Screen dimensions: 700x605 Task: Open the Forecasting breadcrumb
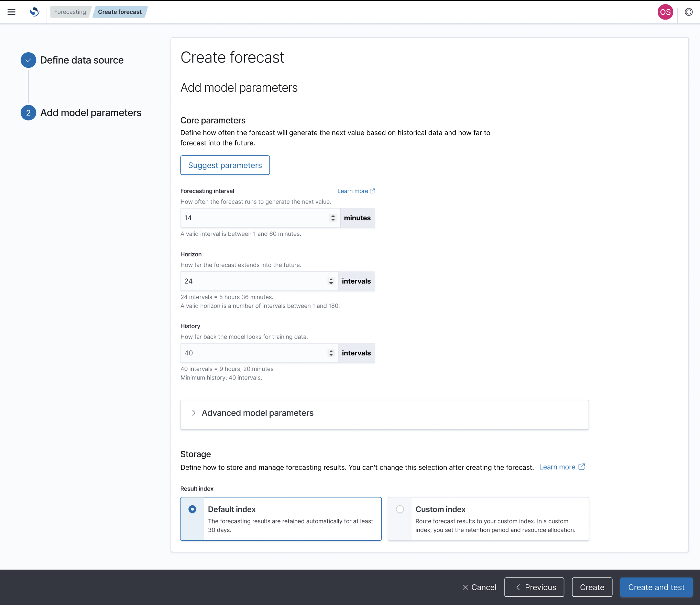(x=70, y=11)
